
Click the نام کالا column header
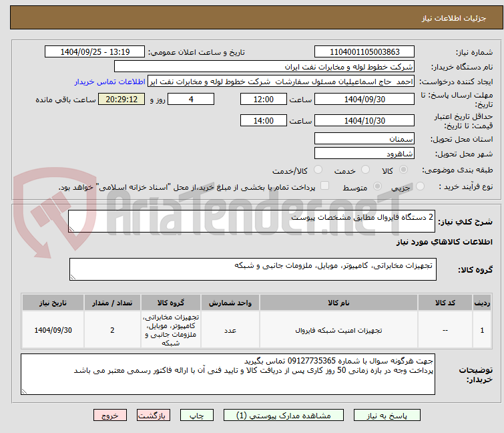(x=338, y=303)
